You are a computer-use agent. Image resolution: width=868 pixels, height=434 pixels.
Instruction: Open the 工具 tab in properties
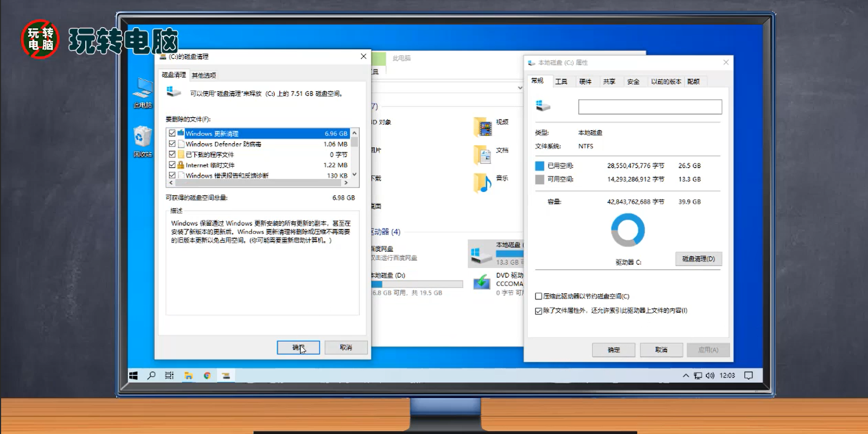tap(561, 81)
